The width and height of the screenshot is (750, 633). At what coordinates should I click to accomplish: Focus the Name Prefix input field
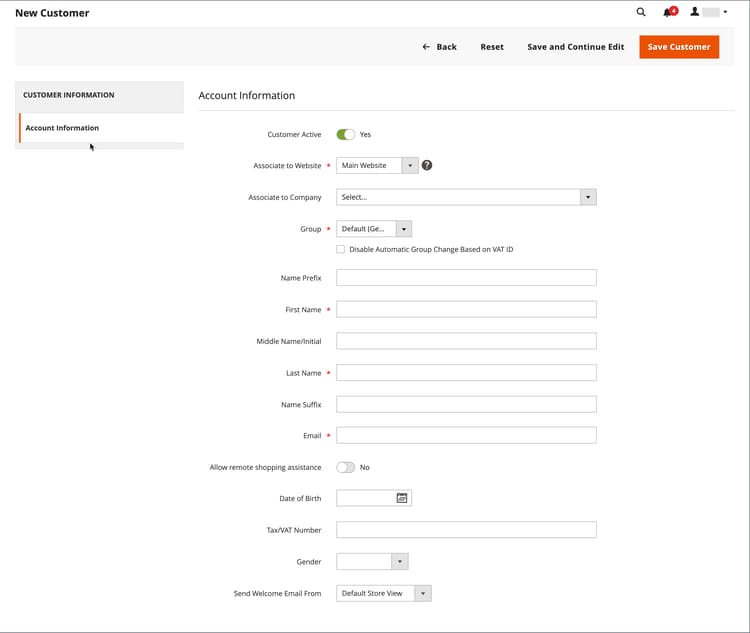click(466, 278)
